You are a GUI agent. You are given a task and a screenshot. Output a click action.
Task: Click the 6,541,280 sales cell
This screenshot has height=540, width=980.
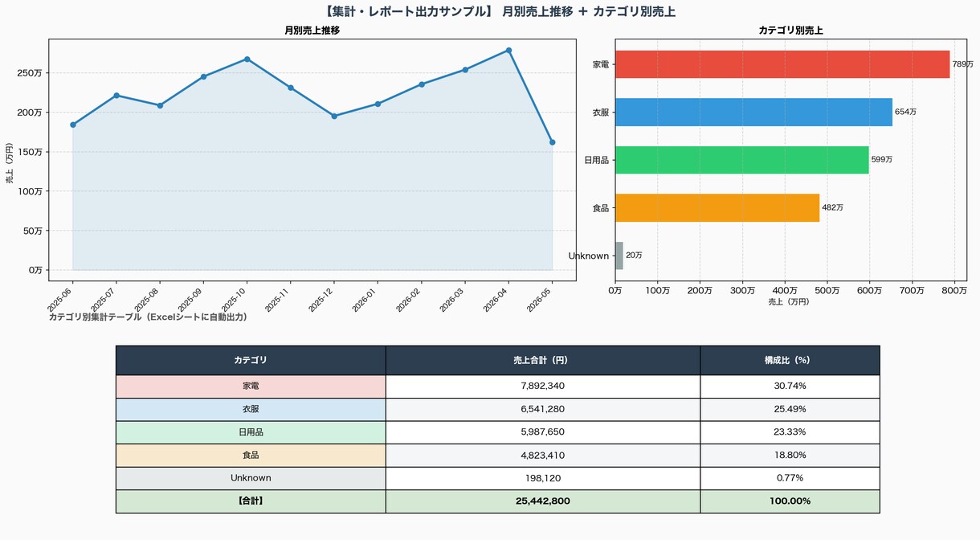coord(543,410)
